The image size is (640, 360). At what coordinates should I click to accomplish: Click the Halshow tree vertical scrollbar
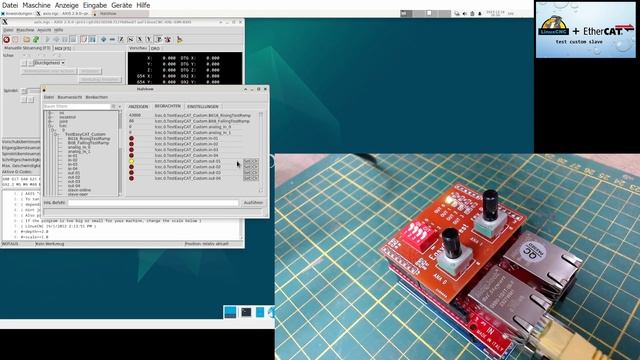[x=120, y=153]
